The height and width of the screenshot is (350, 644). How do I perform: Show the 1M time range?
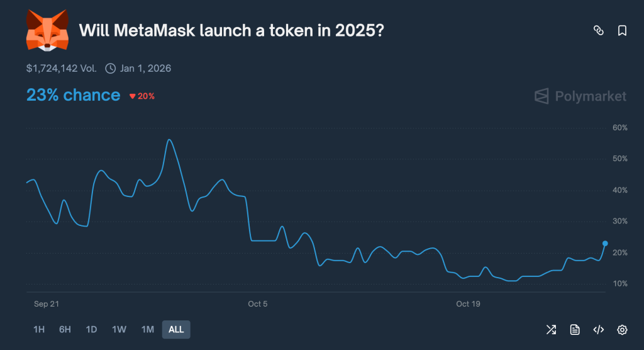tap(148, 329)
